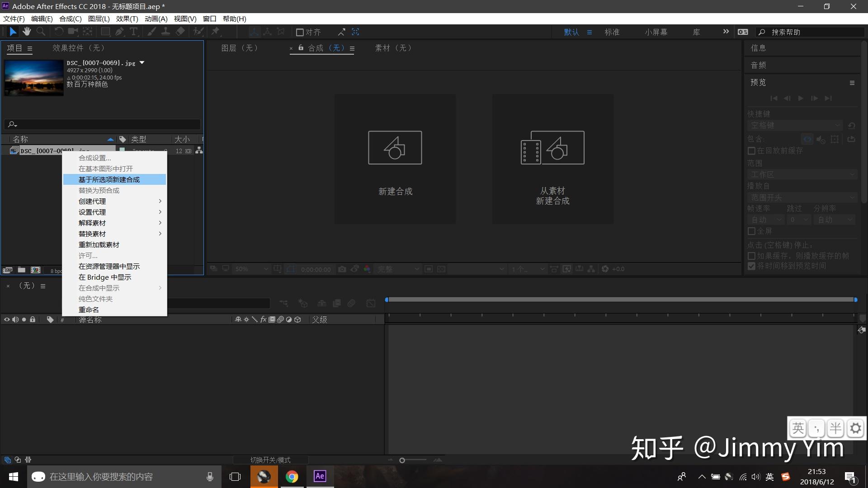The width and height of the screenshot is (868, 488).
Task: Click the 新建合成 button
Action: (395, 159)
